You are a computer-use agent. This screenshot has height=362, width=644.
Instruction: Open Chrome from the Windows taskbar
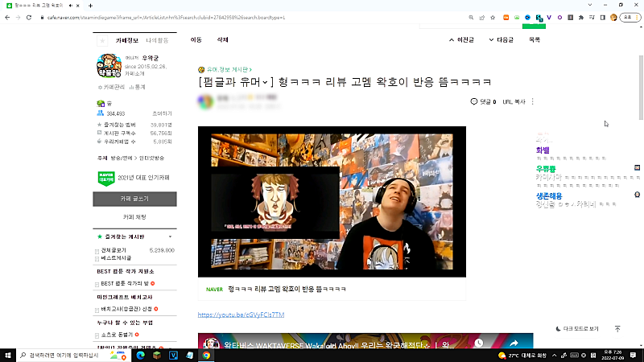[207, 355]
